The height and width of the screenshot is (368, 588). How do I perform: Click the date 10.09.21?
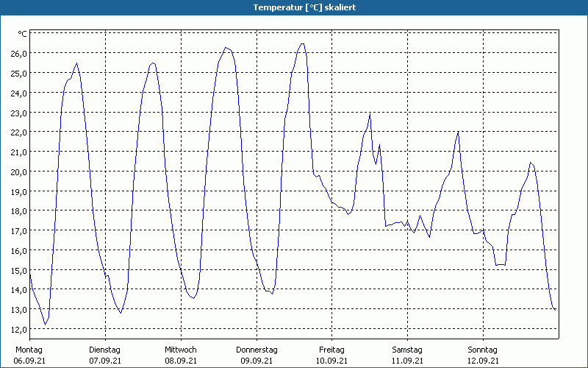(x=331, y=361)
